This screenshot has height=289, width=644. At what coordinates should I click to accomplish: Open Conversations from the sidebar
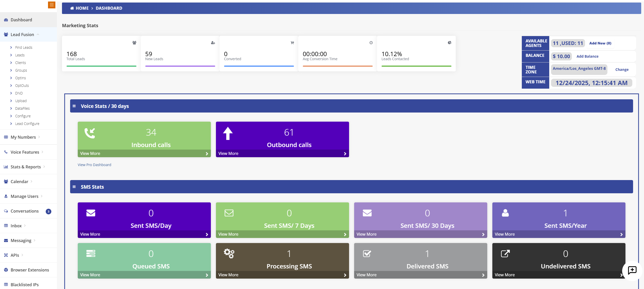click(x=24, y=211)
